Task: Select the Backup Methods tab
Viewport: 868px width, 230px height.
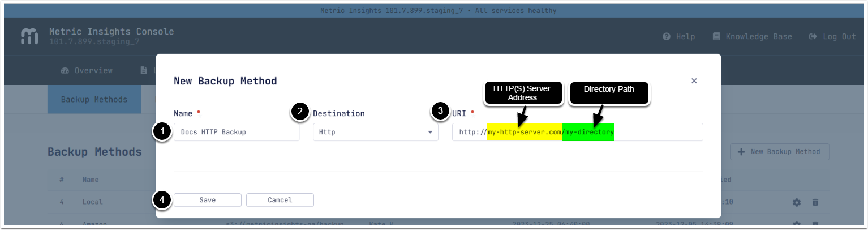Action: click(x=94, y=100)
